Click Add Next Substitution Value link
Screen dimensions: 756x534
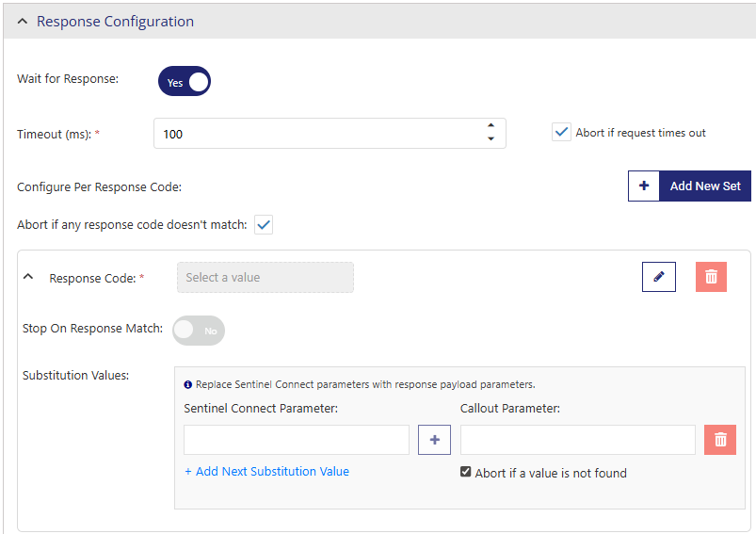click(x=266, y=472)
